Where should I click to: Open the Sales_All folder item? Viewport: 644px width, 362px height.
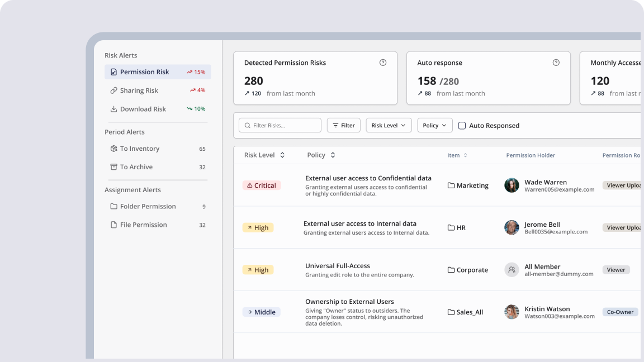click(x=465, y=312)
